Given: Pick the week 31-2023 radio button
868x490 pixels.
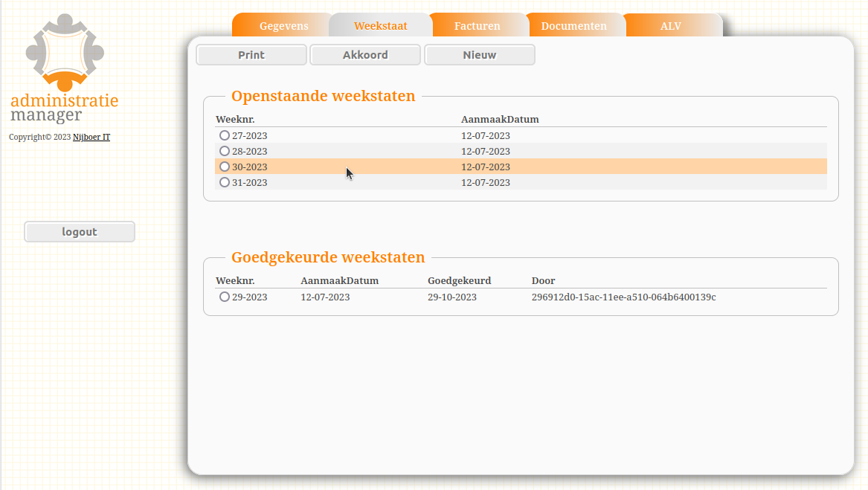Looking at the screenshot, I should (x=225, y=182).
